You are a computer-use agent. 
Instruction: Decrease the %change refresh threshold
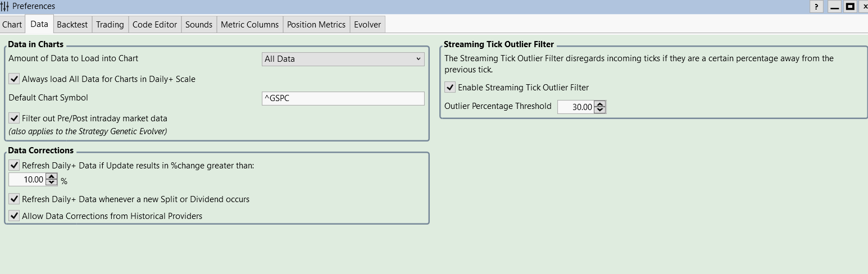click(x=52, y=182)
